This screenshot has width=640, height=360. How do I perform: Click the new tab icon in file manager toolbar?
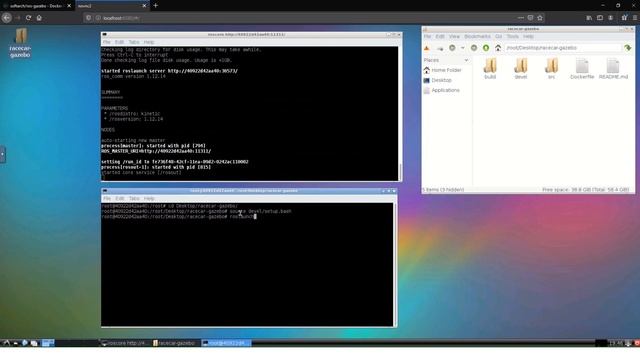pos(427,48)
